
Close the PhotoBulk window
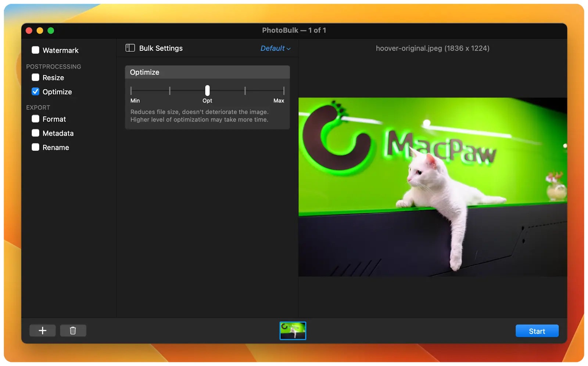[29, 30]
